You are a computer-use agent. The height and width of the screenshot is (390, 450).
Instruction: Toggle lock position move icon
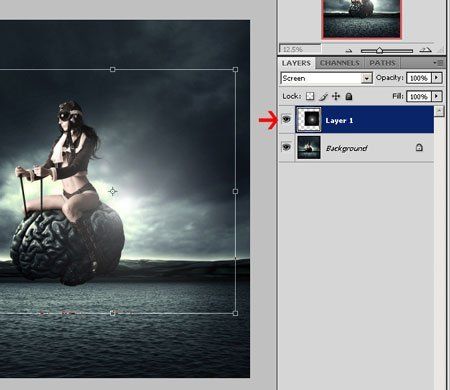336,96
